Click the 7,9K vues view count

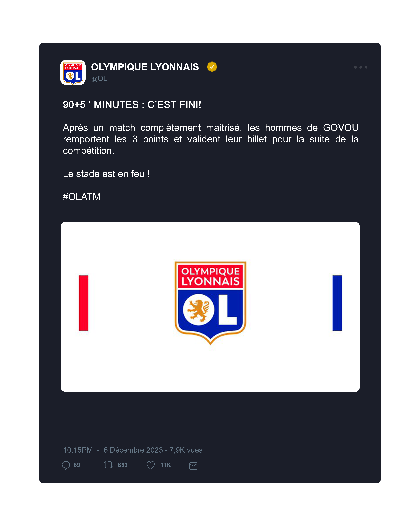click(186, 450)
